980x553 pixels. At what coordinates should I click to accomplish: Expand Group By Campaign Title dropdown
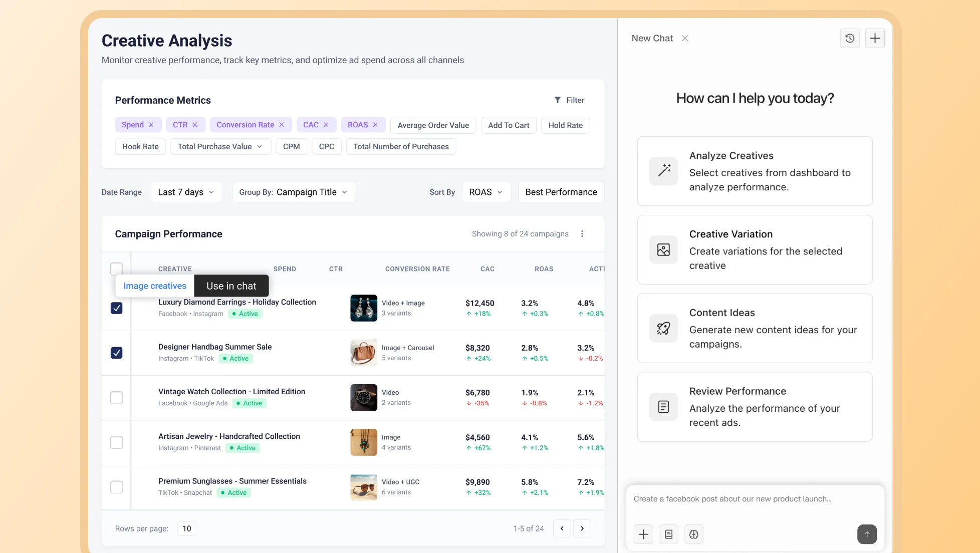tap(294, 192)
